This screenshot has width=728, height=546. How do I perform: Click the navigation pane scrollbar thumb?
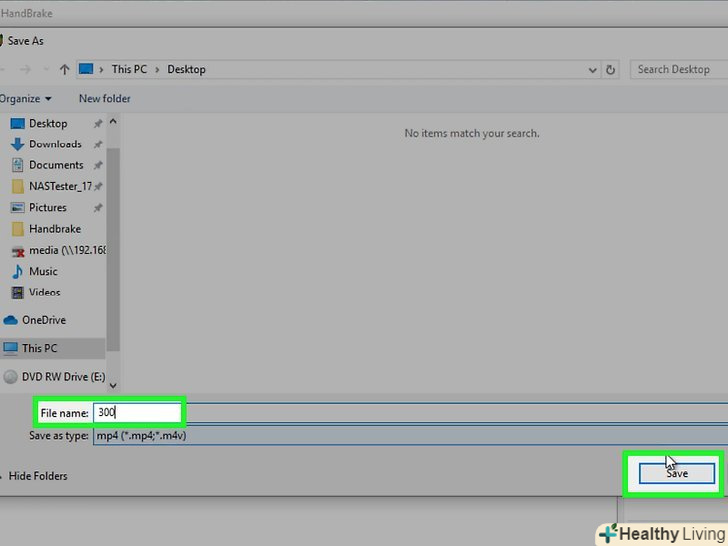113,250
